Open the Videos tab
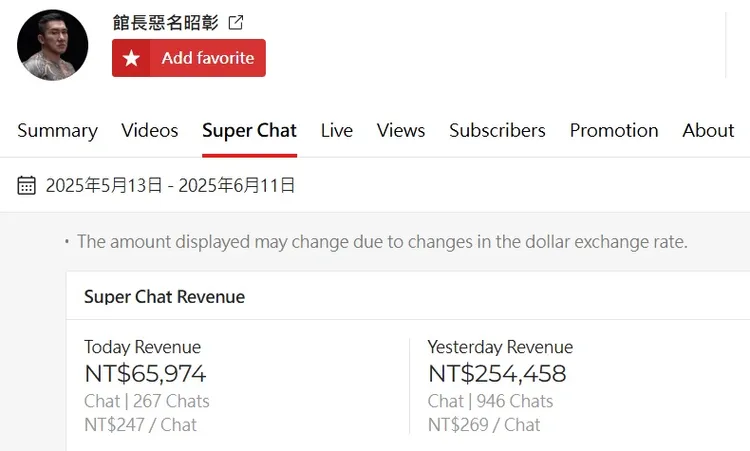Viewport: 750px width, 451px height. (150, 130)
